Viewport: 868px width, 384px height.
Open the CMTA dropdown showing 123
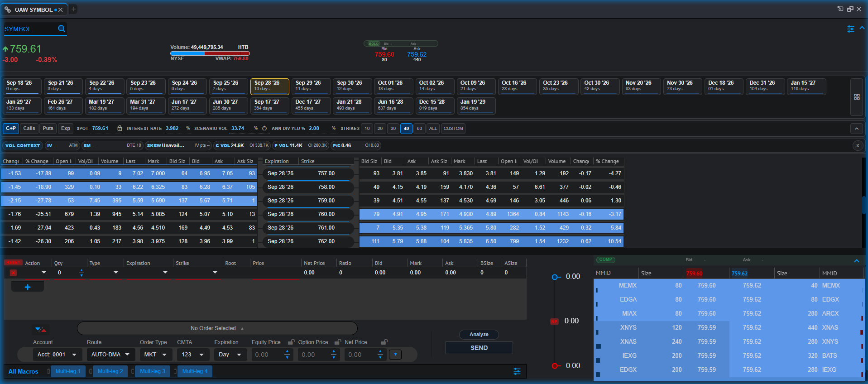pyautogui.click(x=192, y=355)
